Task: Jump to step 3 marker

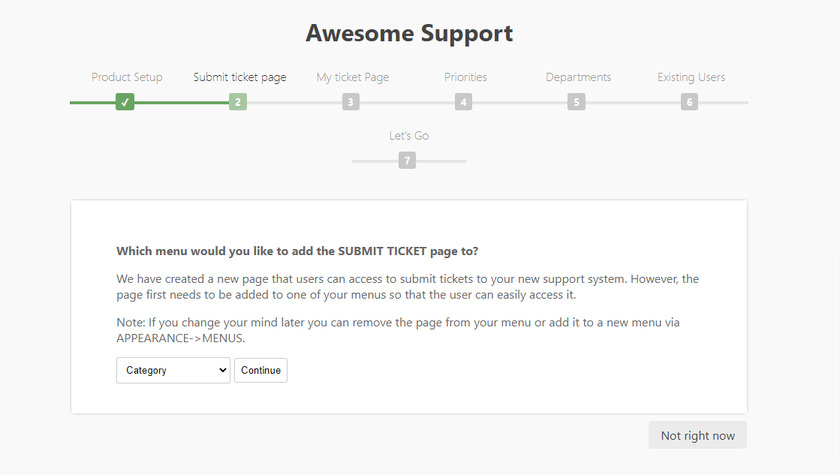Action: pos(351,102)
